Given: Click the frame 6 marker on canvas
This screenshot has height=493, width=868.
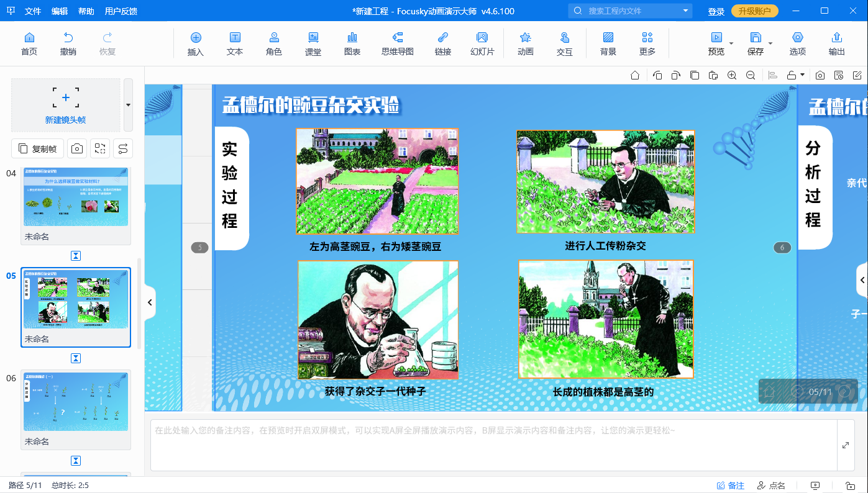Looking at the screenshot, I should pyautogui.click(x=782, y=248).
